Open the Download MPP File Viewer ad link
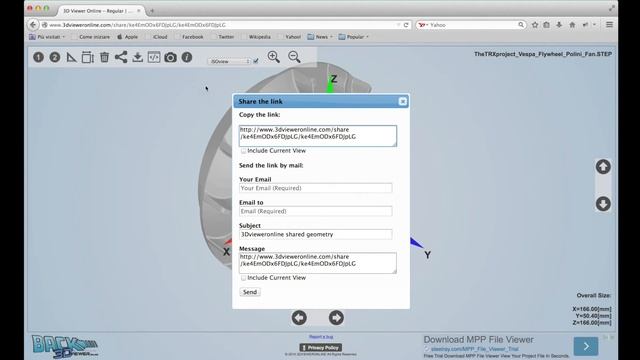Image resolution: width=640 pixels, height=360 pixels. tap(478, 340)
